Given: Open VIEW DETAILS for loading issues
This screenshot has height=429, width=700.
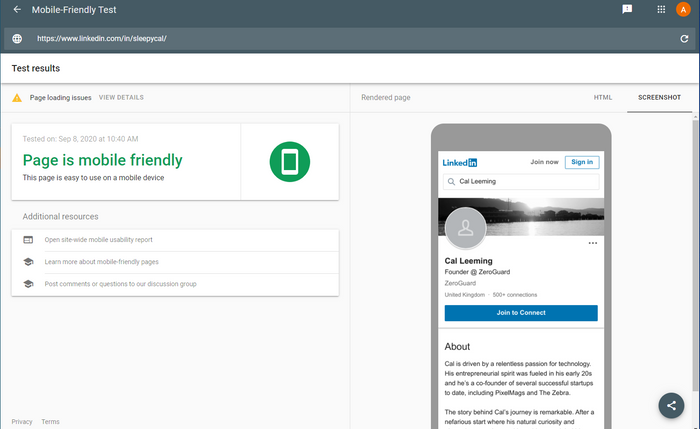Looking at the screenshot, I should [x=121, y=97].
